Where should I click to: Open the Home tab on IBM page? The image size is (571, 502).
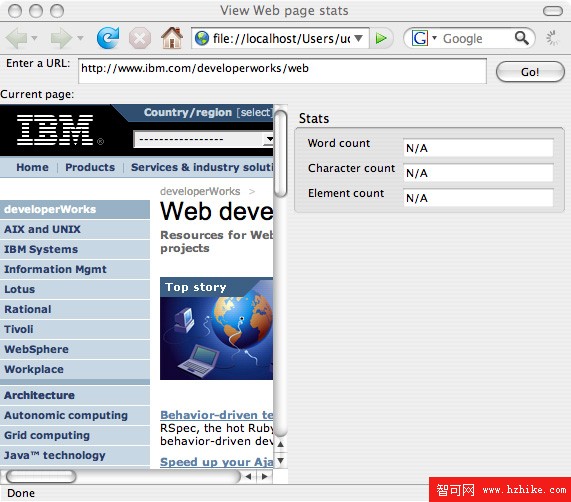(32, 167)
